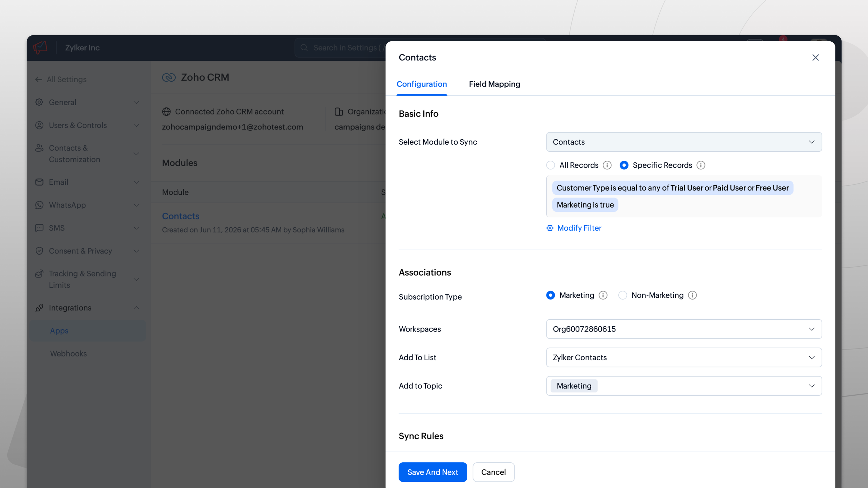The height and width of the screenshot is (488, 868).
Task: Click the Created on Jun 11, 2026 text
Action: click(x=253, y=230)
